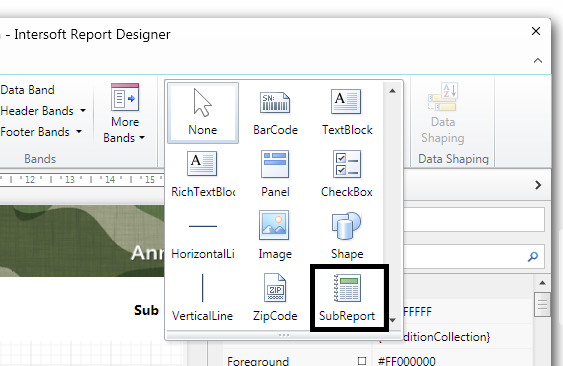Click the properties panel scroll up arrow
Screen dimensions: 563x366
[542, 283]
